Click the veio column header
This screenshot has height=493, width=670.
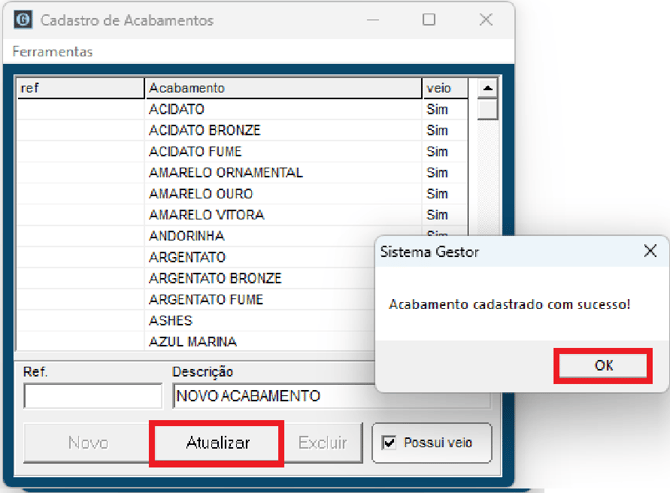pos(444,88)
